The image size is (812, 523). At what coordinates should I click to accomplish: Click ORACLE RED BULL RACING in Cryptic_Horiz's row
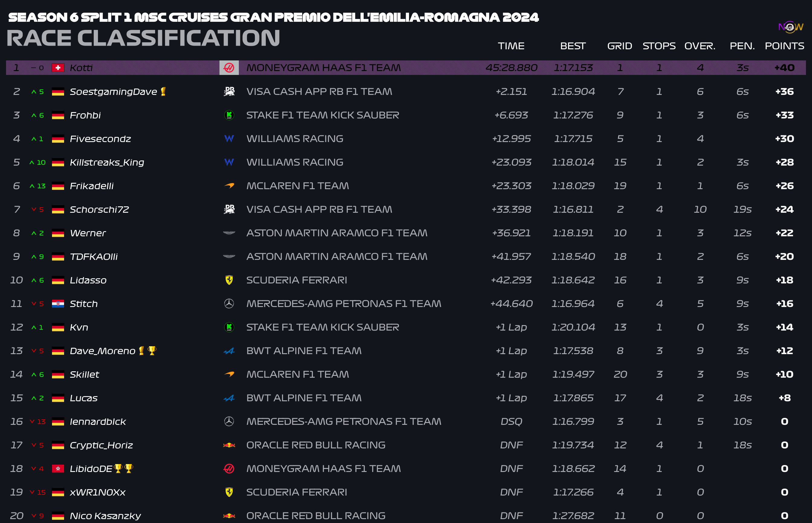[x=316, y=445]
